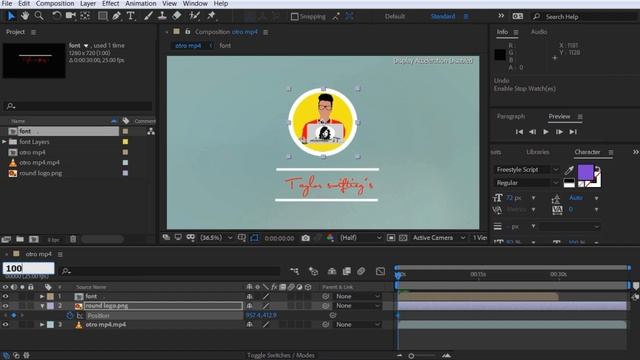Select the Pan Behind anchor tool
Image resolution: width=640 pixels, height=360 pixels.
tap(85, 16)
